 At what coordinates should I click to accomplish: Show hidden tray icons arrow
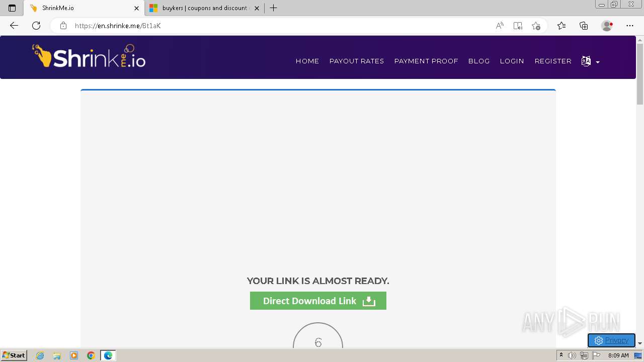click(x=561, y=355)
